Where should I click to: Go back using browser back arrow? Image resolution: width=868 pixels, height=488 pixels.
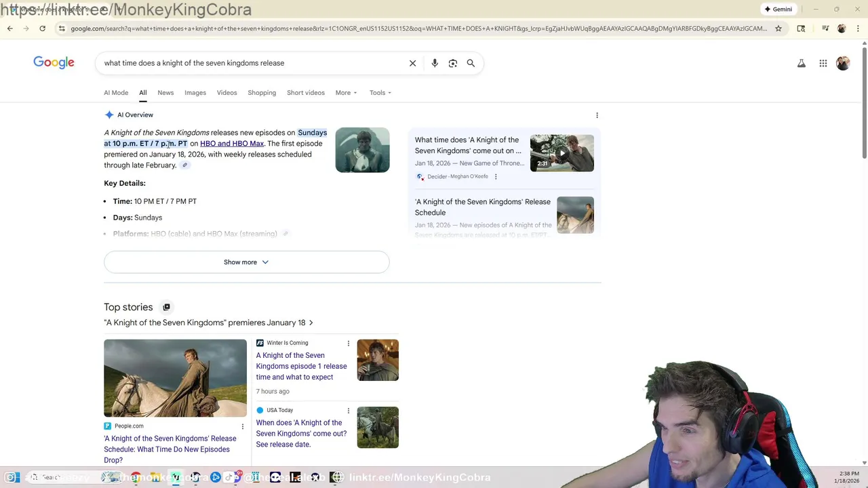click(9, 28)
